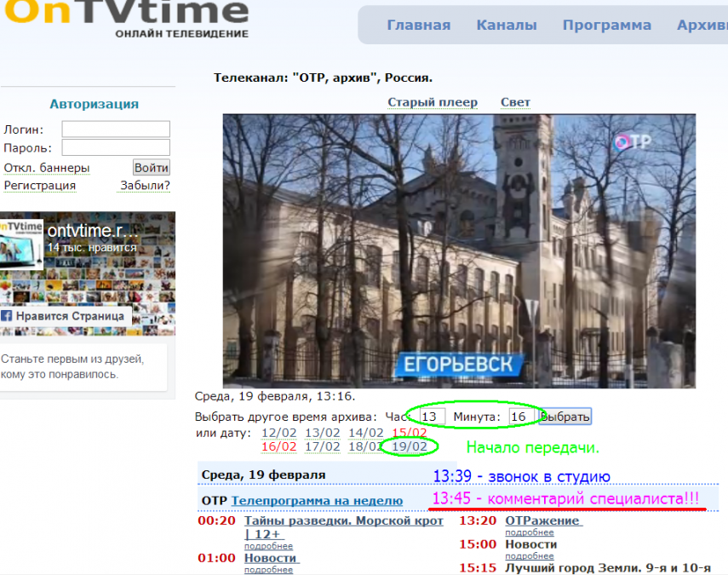This screenshot has height=575, width=728.
Task: Click the Час input box
Action: pyautogui.click(x=433, y=417)
